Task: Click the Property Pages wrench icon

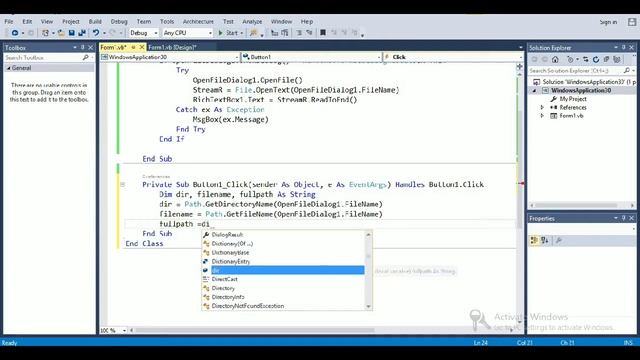Action: coord(559,240)
